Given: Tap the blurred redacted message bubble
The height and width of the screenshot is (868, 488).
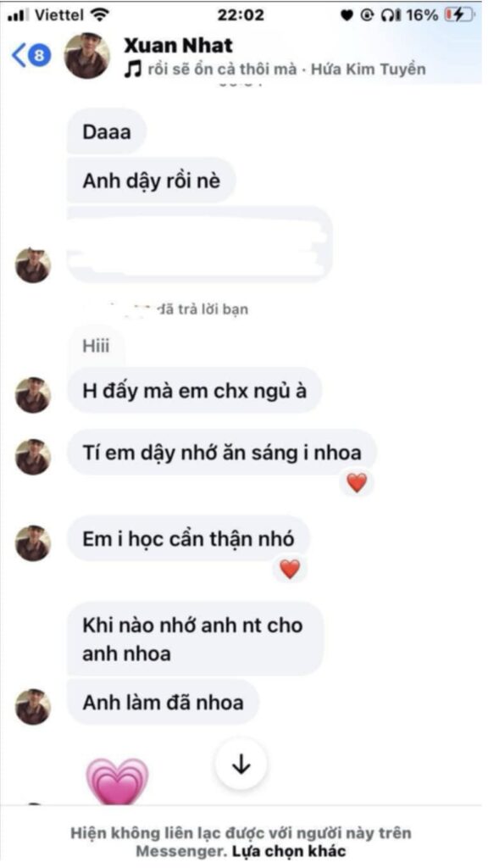Looking at the screenshot, I should pyautogui.click(x=200, y=245).
